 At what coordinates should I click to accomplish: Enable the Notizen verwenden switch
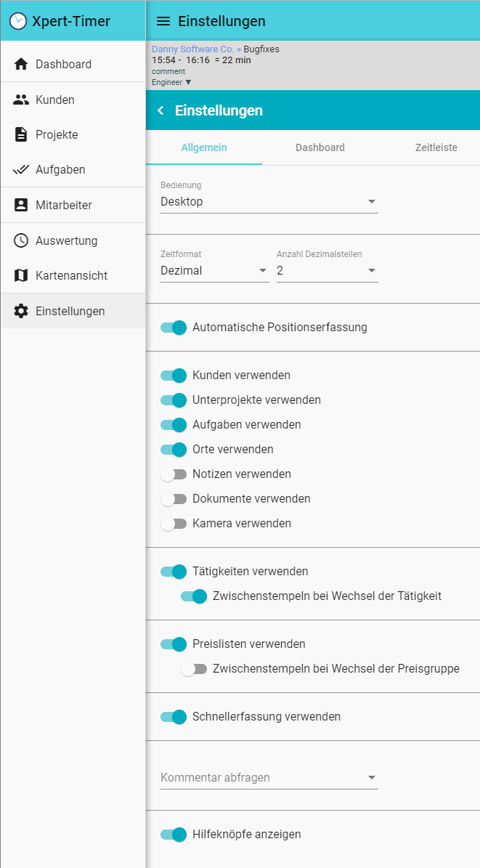[x=174, y=474]
